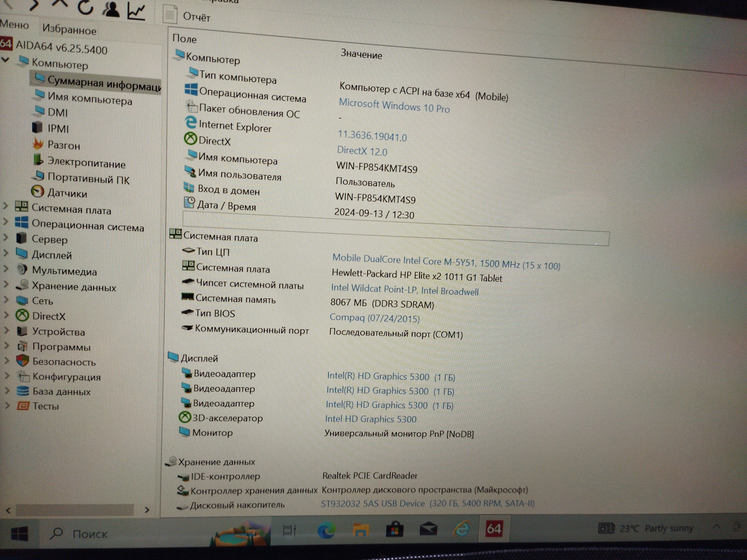Open the DirectX 12.0 link

(x=362, y=151)
